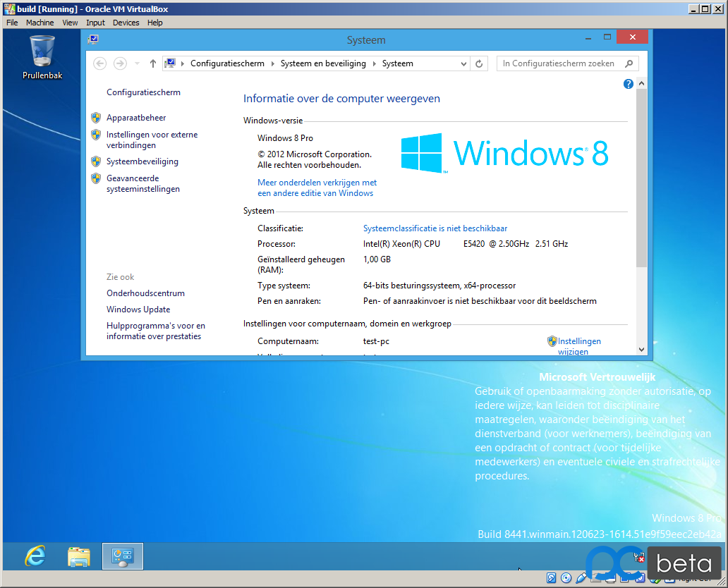Open the Machine menu in VirtualBox

click(40, 23)
